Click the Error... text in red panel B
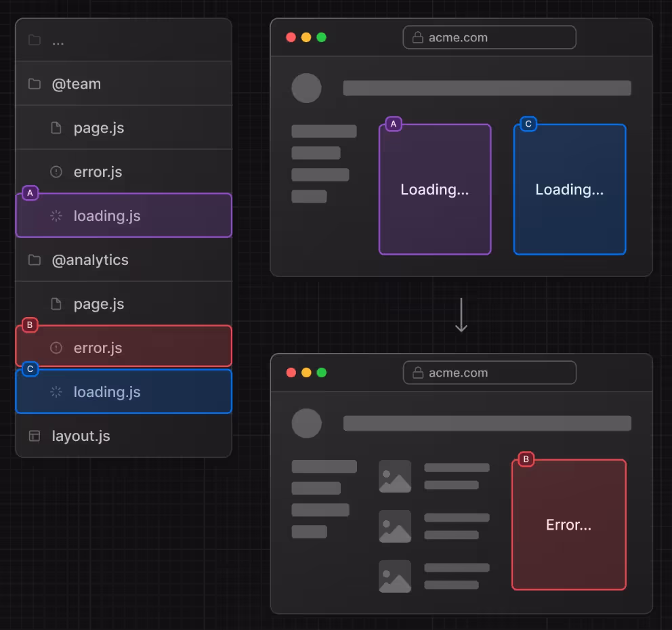 click(x=569, y=524)
